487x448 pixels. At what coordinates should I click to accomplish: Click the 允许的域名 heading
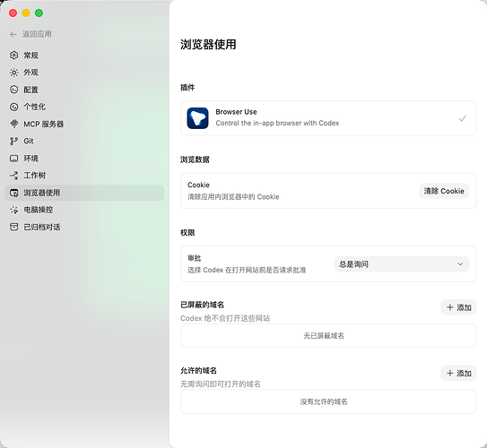[198, 370]
